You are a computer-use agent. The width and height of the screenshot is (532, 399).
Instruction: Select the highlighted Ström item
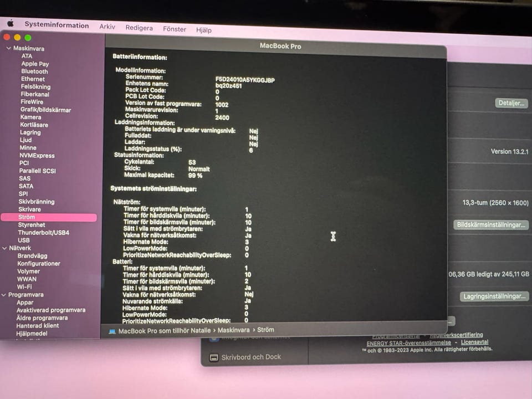(x=49, y=217)
